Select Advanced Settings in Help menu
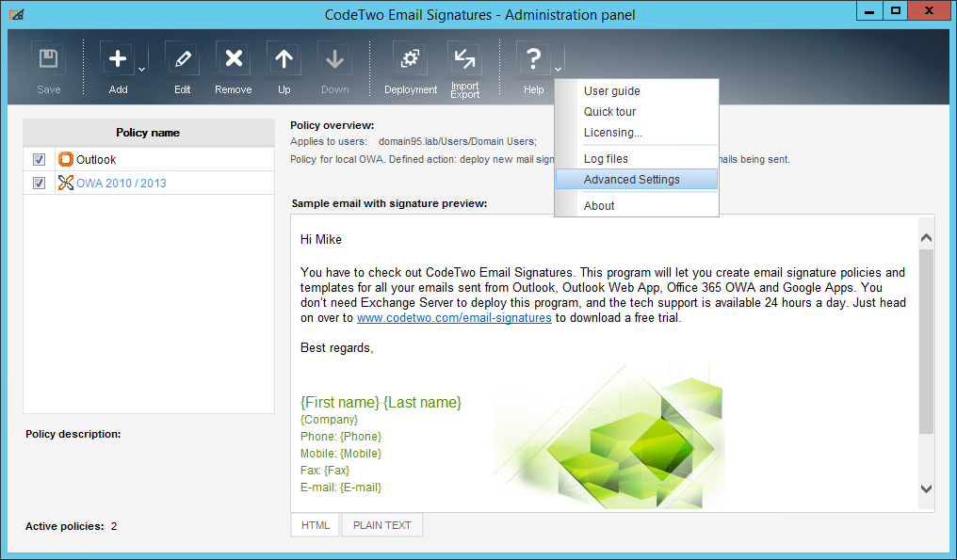 click(637, 180)
